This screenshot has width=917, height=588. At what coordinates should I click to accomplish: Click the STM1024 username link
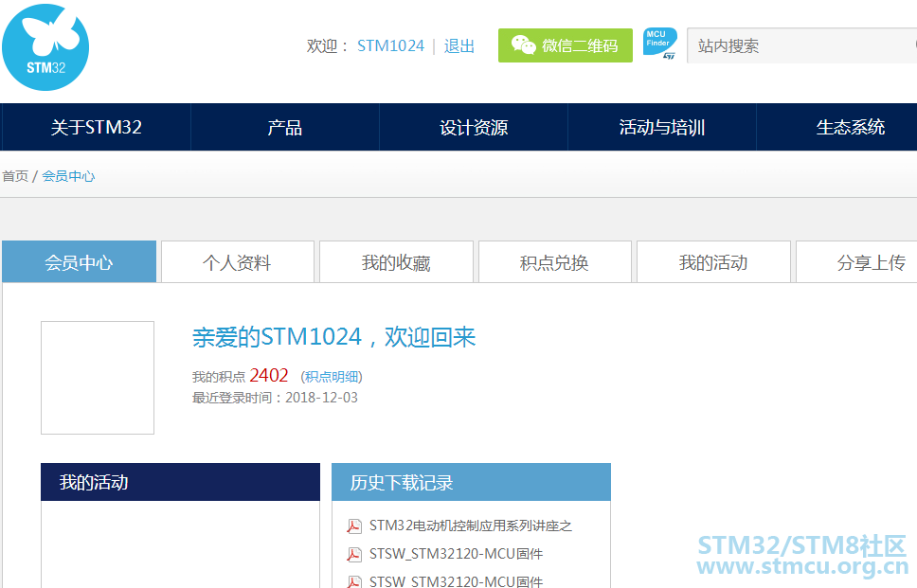[x=390, y=45]
